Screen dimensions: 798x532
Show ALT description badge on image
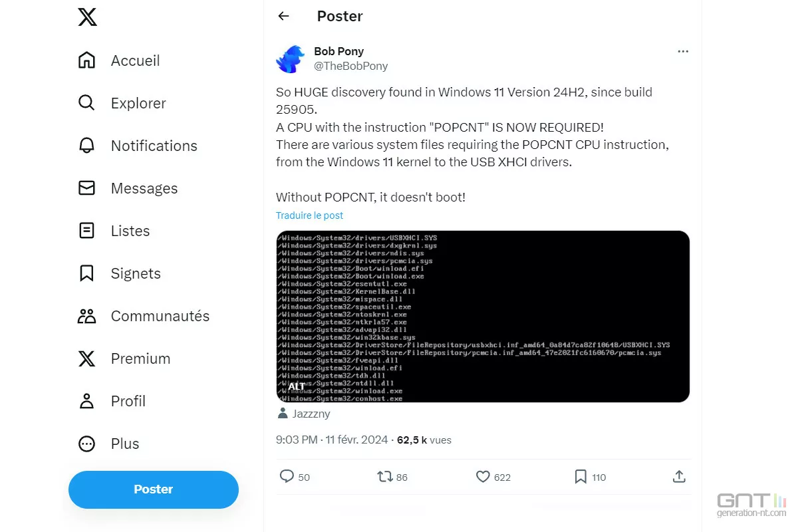tap(297, 386)
